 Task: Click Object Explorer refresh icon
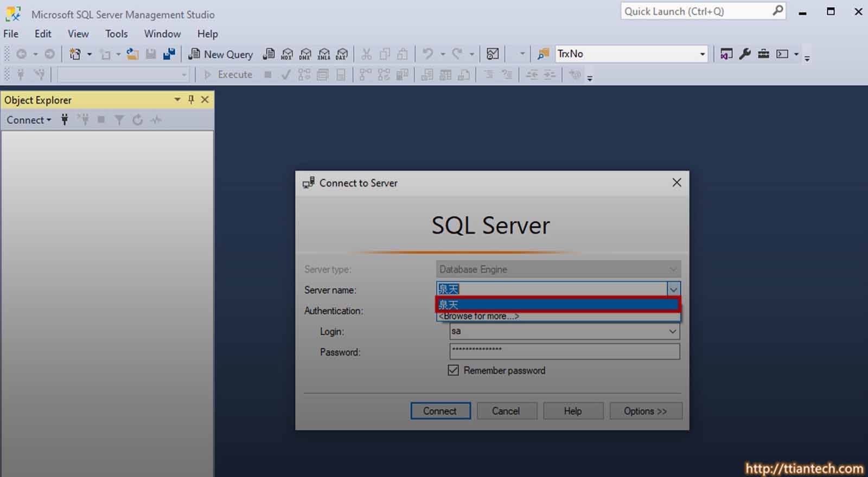(138, 120)
